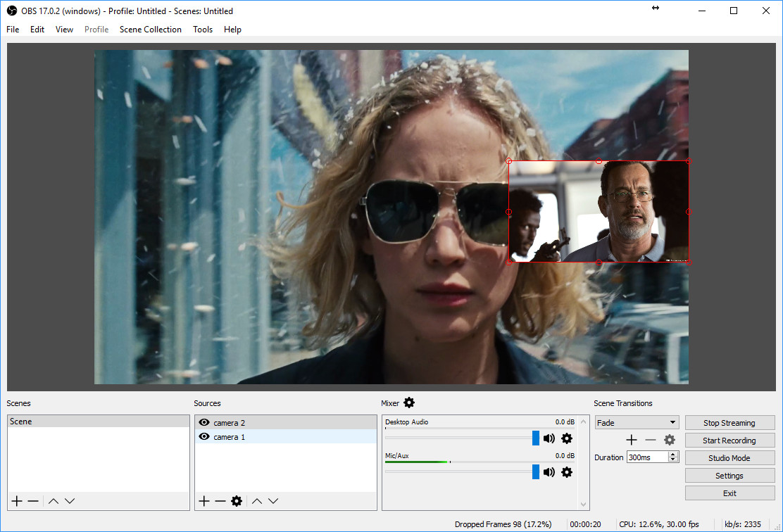This screenshot has width=783, height=532.
Task: Select the Scene item in Scenes list
Action: click(x=99, y=422)
